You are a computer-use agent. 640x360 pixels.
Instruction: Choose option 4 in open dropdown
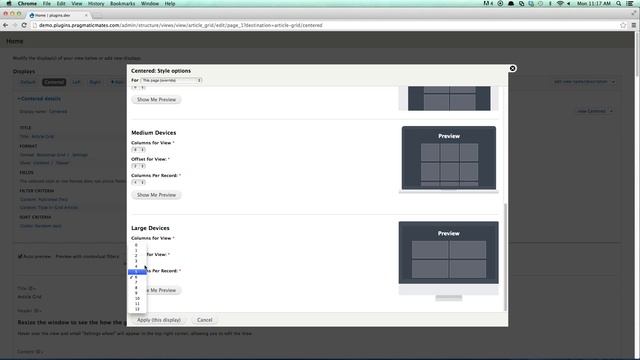(137, 267)
